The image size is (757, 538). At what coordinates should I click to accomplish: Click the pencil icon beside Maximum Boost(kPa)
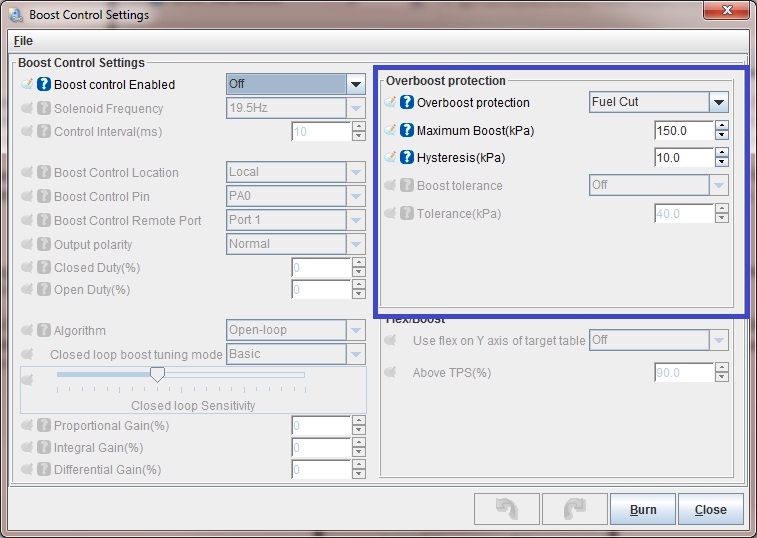pyautogui.click(x=390, y=131)
